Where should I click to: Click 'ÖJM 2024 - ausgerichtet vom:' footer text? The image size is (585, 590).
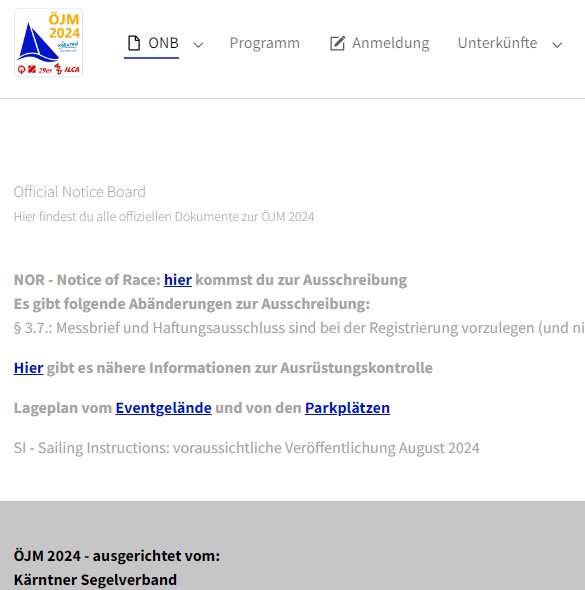[117, 556]
